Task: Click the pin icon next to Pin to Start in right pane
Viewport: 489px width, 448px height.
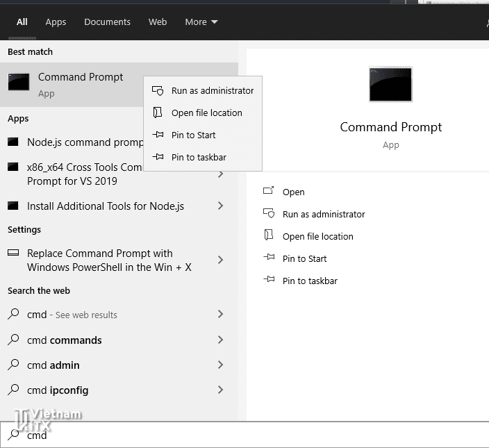Action: click(269, 258)
